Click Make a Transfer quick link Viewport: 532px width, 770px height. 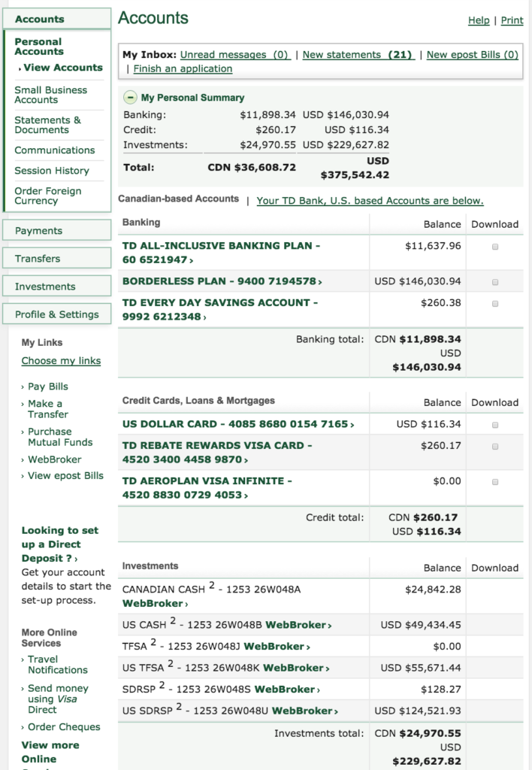coord(47,408)
